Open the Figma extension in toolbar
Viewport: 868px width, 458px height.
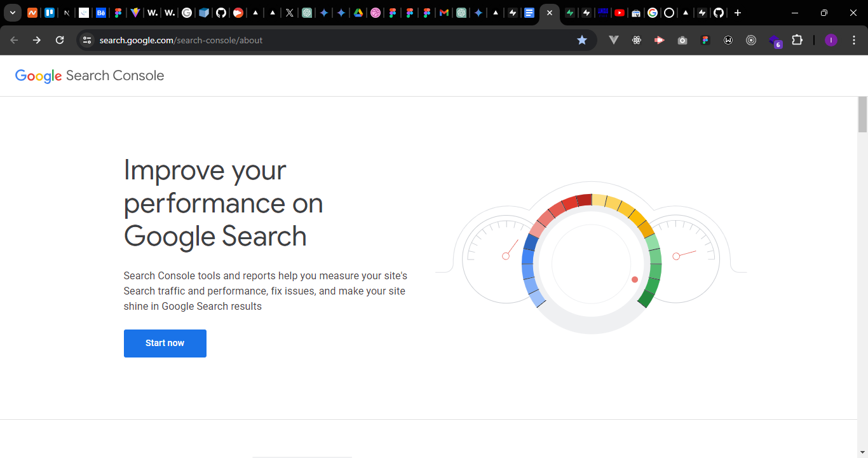click(705, 40)
